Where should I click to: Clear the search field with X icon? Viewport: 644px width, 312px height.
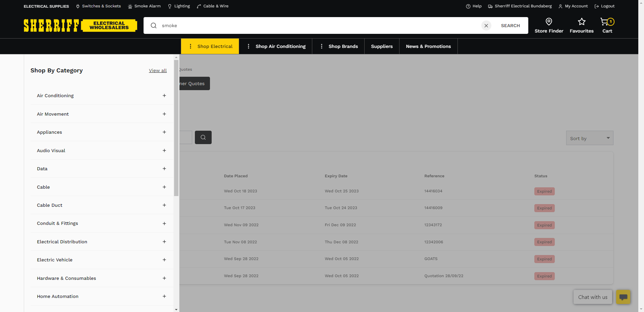tap(486, 25)
